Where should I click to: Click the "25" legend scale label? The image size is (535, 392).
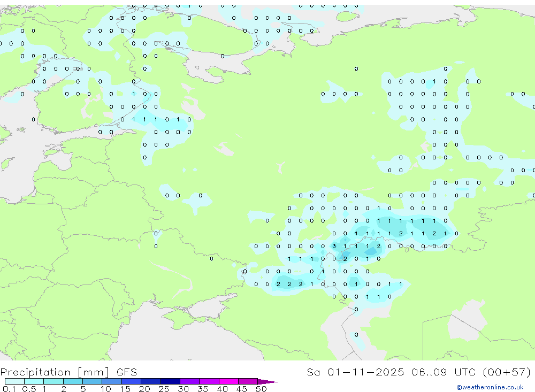(x=164, y=389)
